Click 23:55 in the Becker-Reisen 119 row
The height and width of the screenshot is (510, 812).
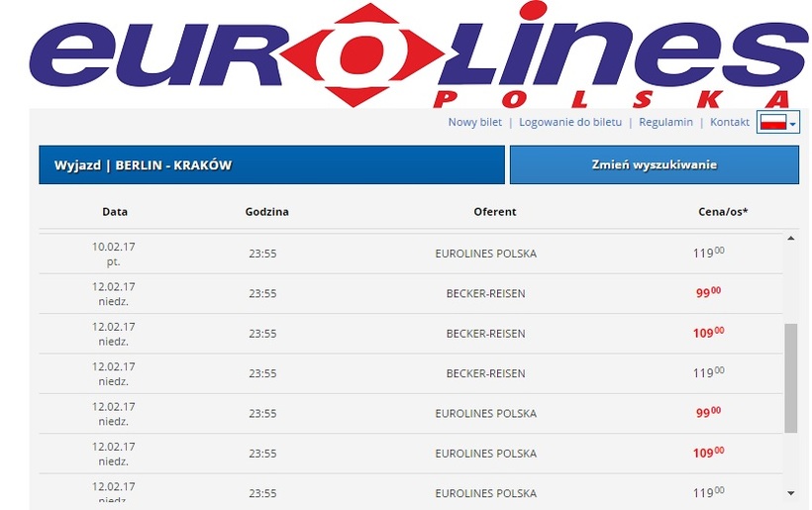[x=262, y=373]
